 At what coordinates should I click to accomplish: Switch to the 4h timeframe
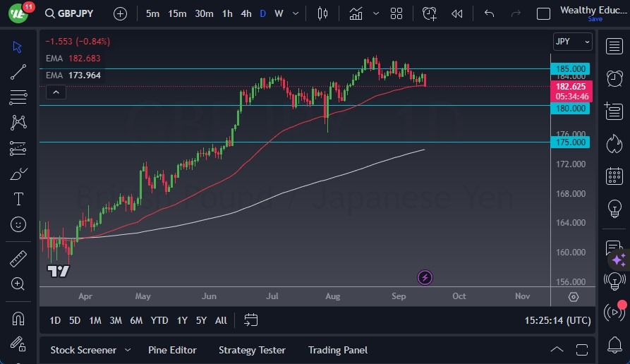pos(246,13)
